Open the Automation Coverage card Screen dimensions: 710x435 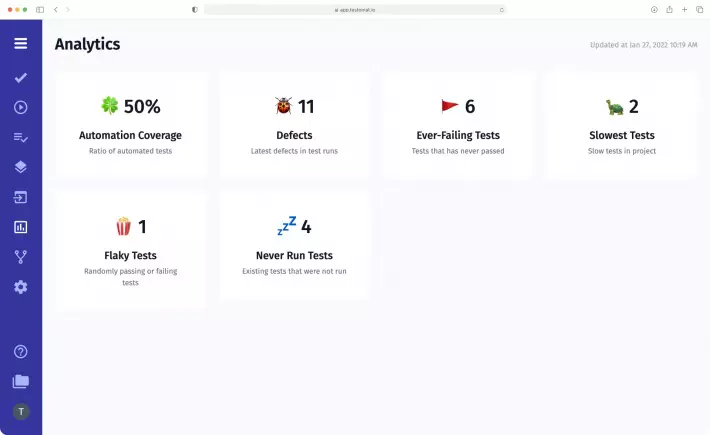tap(130, 125)
